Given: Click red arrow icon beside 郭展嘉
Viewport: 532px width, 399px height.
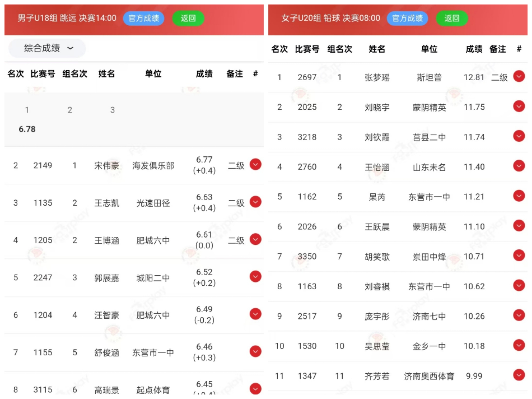Looking at the screenshot, I should pyautogui.click(x=255, y=277).
